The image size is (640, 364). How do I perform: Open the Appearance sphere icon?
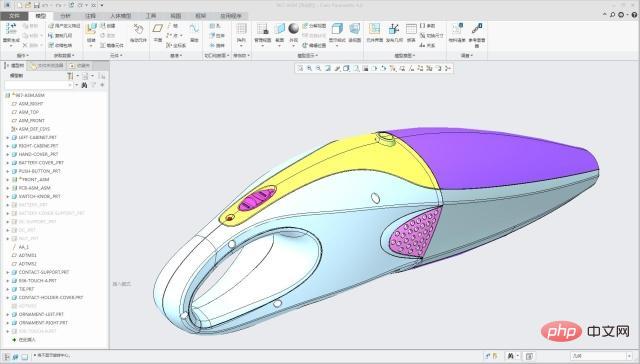[293, 33]
